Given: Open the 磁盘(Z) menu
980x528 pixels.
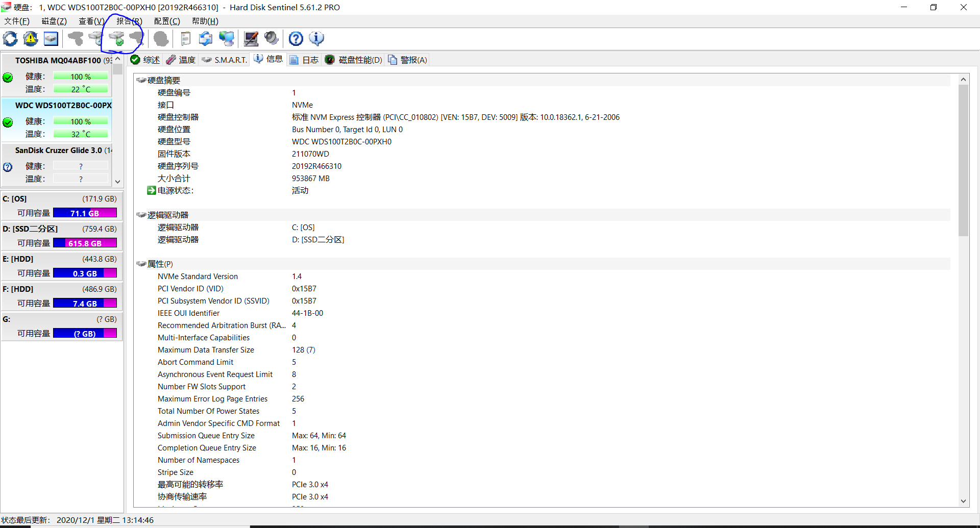Looking at the screenshot, I should (x=54, y=21).
